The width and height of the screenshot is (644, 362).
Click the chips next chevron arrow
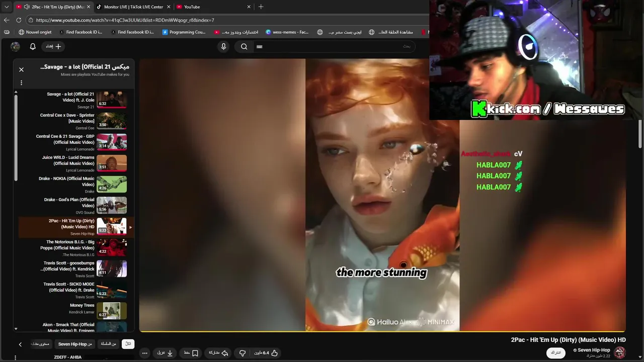(20, 344)
